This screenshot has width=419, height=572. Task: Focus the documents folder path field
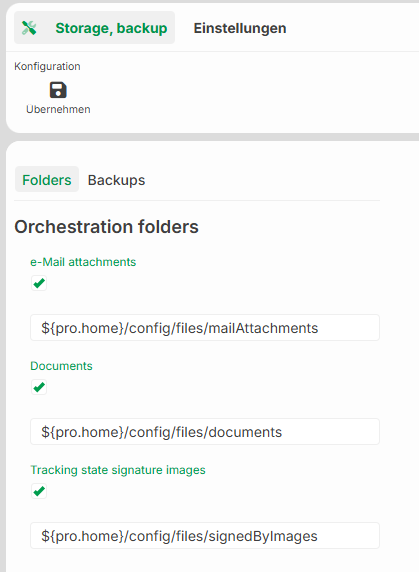tap(205, 432)
